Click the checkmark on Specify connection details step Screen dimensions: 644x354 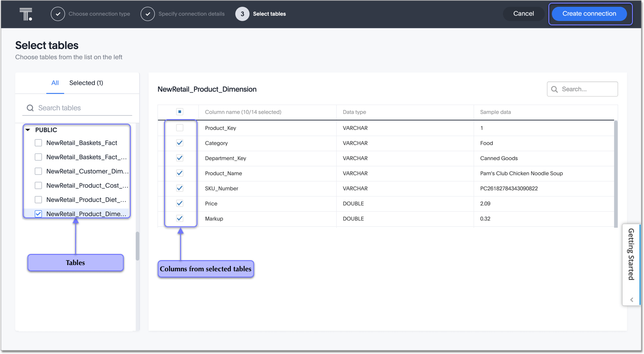pos(148,14)
